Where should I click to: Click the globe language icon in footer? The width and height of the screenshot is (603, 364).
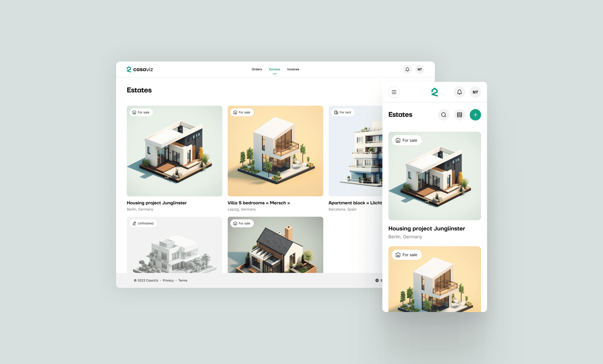coord(377,280)
